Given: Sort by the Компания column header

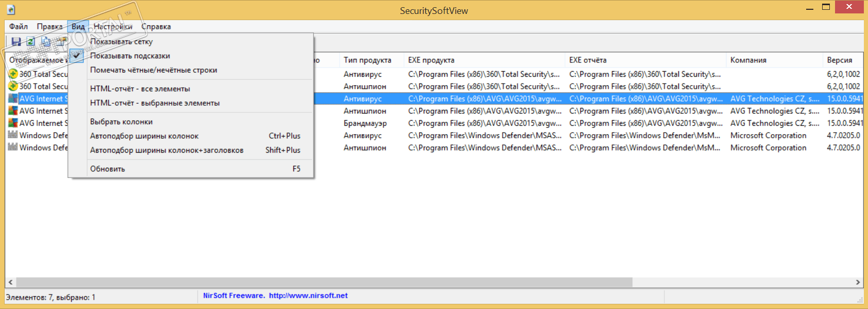Looking at the screenshot, I should click(775, 60).
